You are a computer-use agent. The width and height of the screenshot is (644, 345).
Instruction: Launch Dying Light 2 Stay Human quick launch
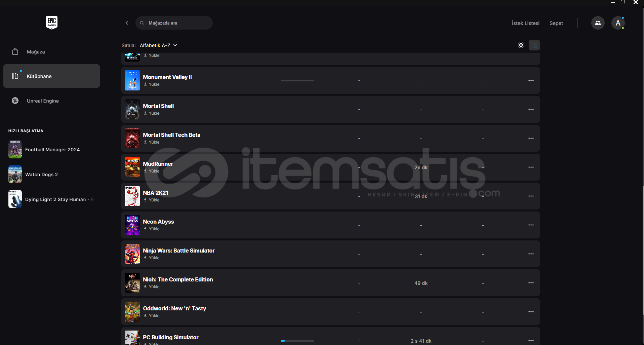51,199
